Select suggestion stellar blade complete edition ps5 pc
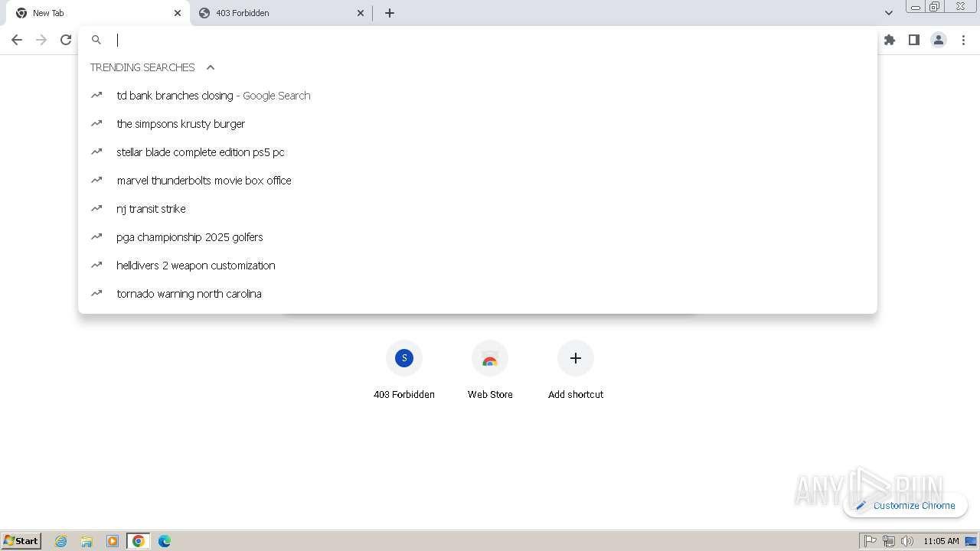The height and width of the screenshot is (551, 980). pos(478,152)
